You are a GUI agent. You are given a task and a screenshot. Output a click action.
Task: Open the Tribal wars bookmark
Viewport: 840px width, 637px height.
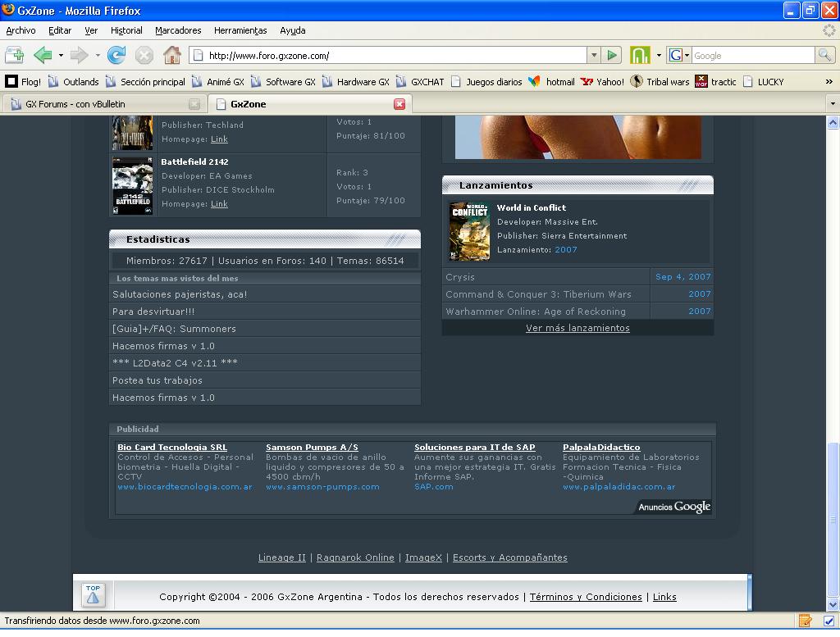(660, 82)
